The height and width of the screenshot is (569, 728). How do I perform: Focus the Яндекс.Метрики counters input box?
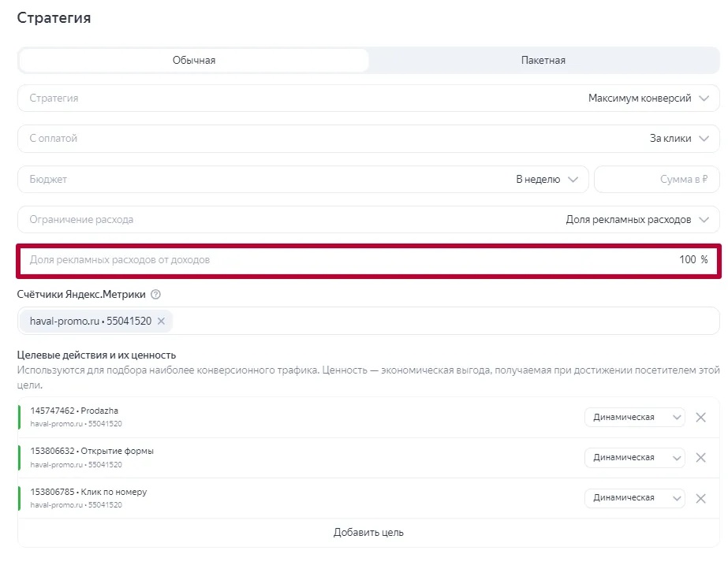point(442,322)
